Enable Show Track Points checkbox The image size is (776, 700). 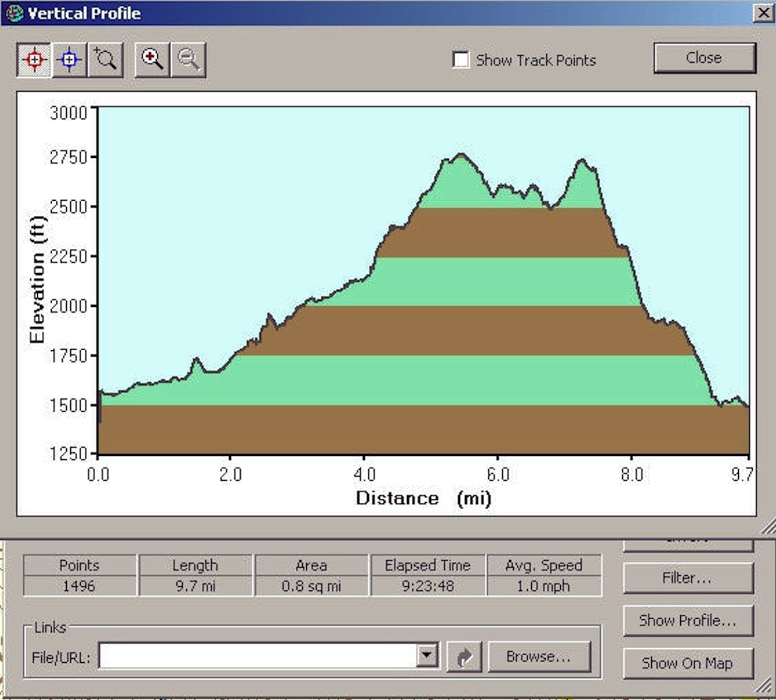(x=460, y=60)
